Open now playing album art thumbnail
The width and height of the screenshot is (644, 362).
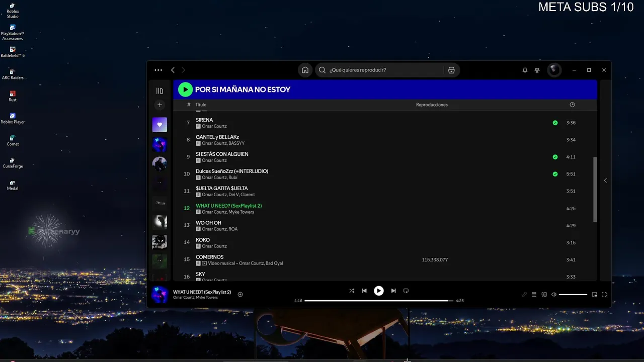(x=159, y=295)
